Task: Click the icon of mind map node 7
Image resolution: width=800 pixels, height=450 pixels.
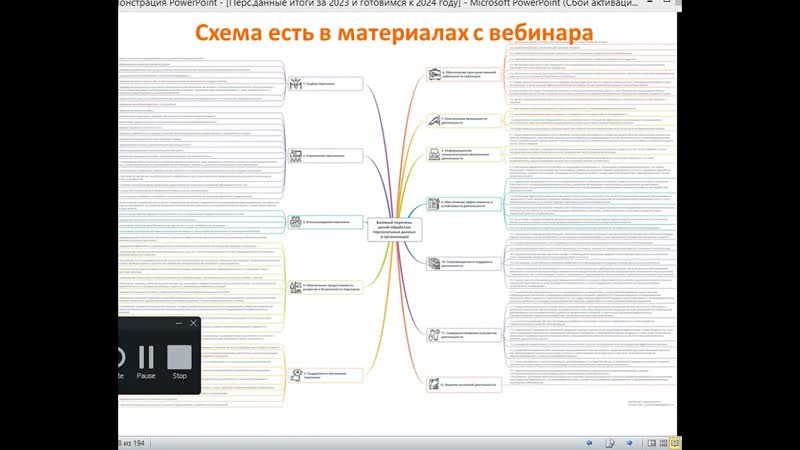Action: click(434, 121)
